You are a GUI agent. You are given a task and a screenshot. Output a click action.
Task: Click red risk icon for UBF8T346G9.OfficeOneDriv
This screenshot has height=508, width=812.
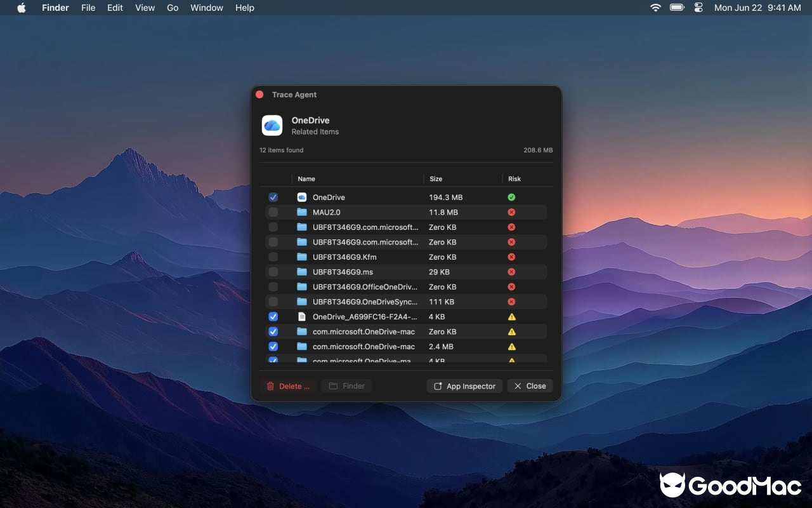coord(511,287)
